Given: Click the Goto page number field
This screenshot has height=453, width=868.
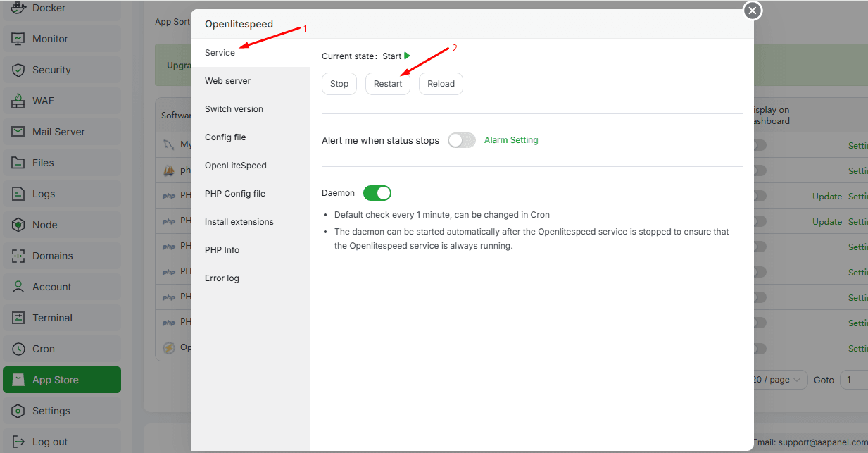Looking at the screenshot, I should click(x=855, y=380).
